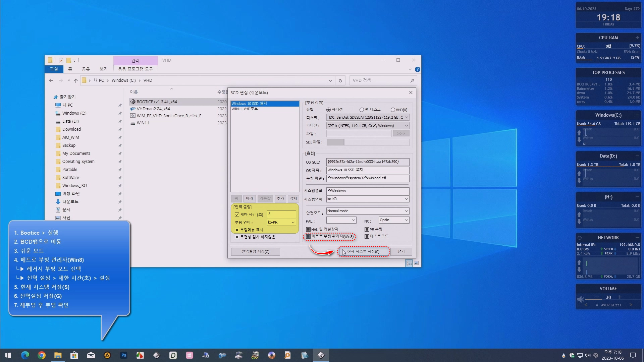Viewport: 644px width, 362px height.
Task: Open 부팅 언어 ko-KR dropdown
Action: tap(281, 223)
